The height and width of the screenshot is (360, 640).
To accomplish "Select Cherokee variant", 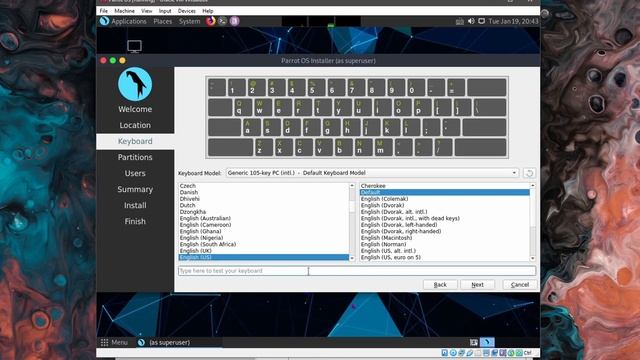I will tap(444, 186).
